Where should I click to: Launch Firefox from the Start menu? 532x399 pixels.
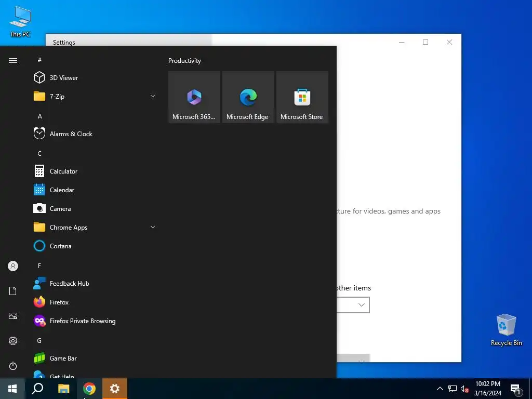pos(95,302)
